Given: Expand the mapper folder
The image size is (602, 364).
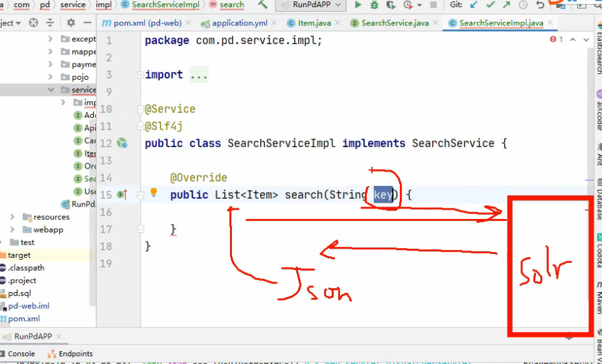Looking at the screenshot, I should pos(51,51).
